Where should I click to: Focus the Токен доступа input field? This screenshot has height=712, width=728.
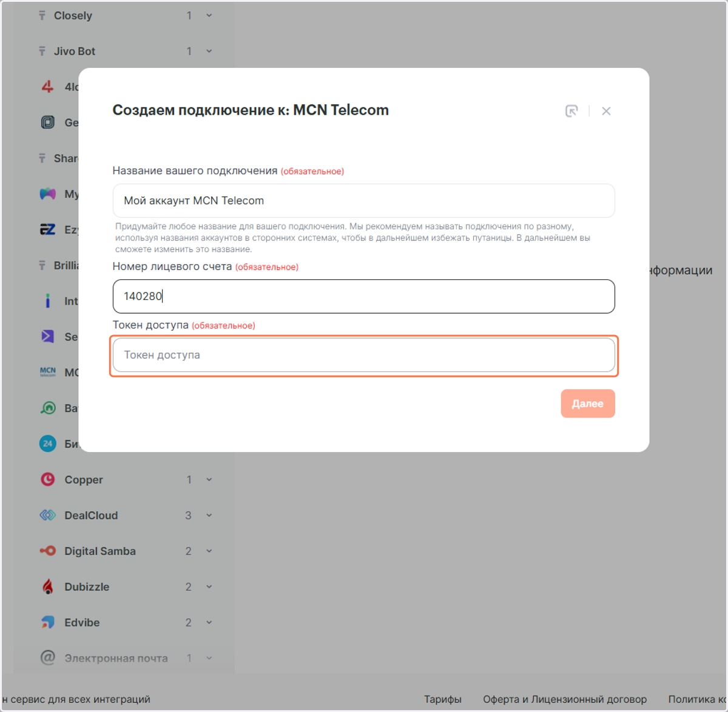click(x=364, y=355)
